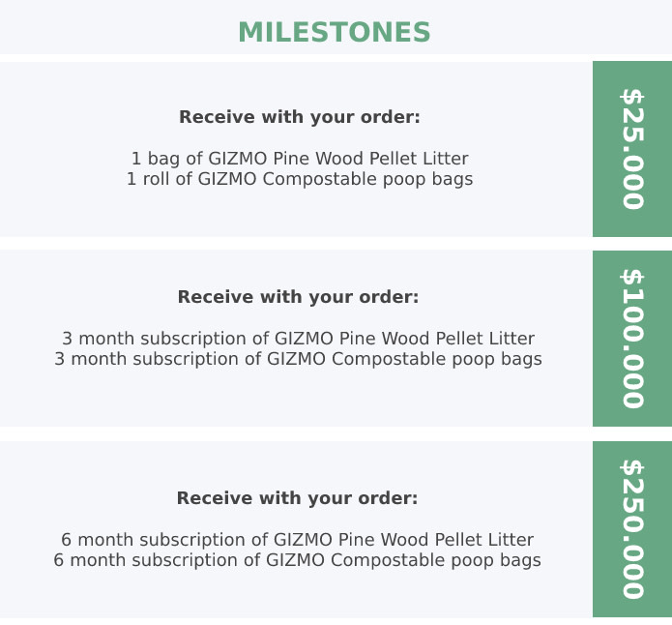This screenshot has height=625, width=672.
Task: Click "1 roll of GIZMO Compostable poop bags"
Action: coord(300,179)
